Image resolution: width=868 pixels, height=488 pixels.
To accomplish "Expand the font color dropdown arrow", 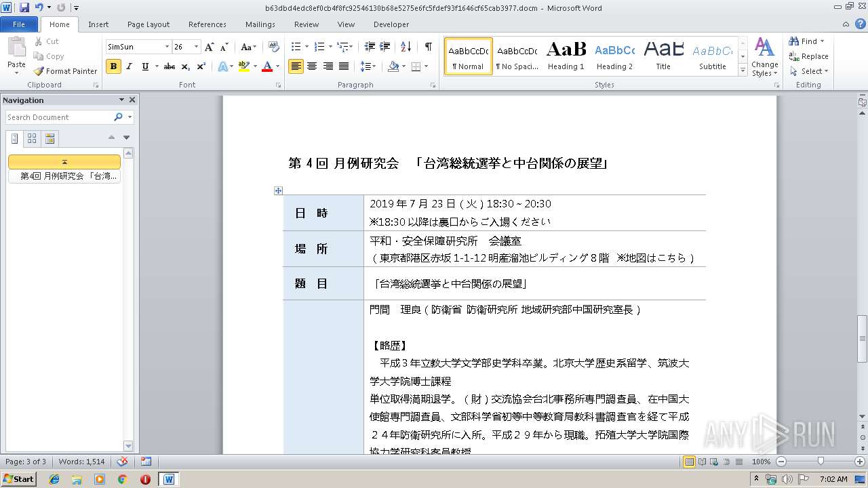I will tap(278, 66).
